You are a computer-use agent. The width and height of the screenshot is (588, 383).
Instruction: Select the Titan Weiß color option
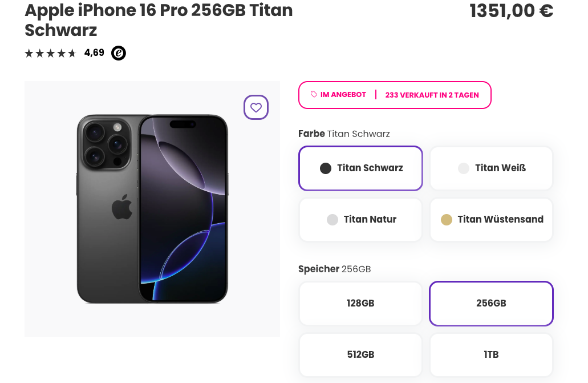[x=491, y=168]
